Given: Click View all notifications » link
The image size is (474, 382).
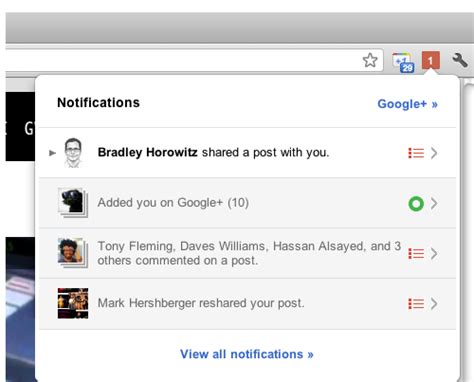Looking at the screenshot, I should [x=247, y=354].
